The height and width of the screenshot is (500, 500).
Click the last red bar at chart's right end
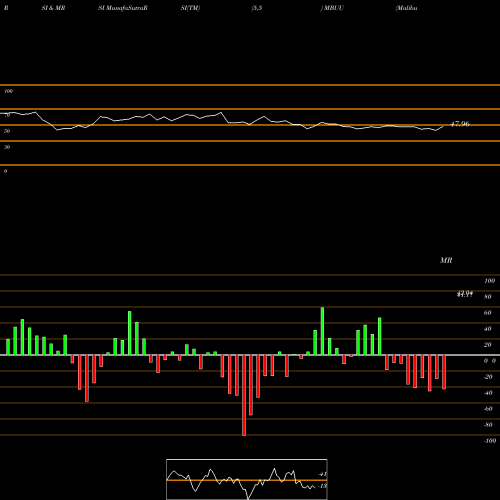(444, 372)
